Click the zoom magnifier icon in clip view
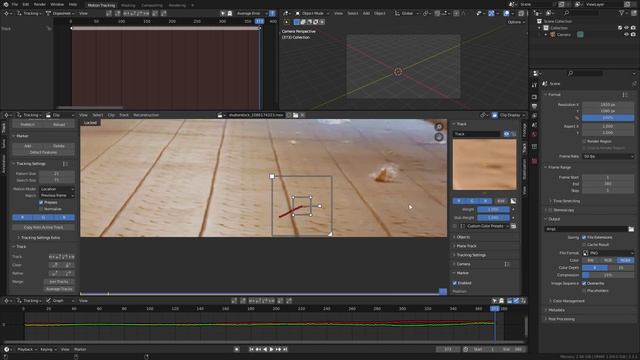The width and height of the screenshot is (640, 360). click(x=439, y=127)
